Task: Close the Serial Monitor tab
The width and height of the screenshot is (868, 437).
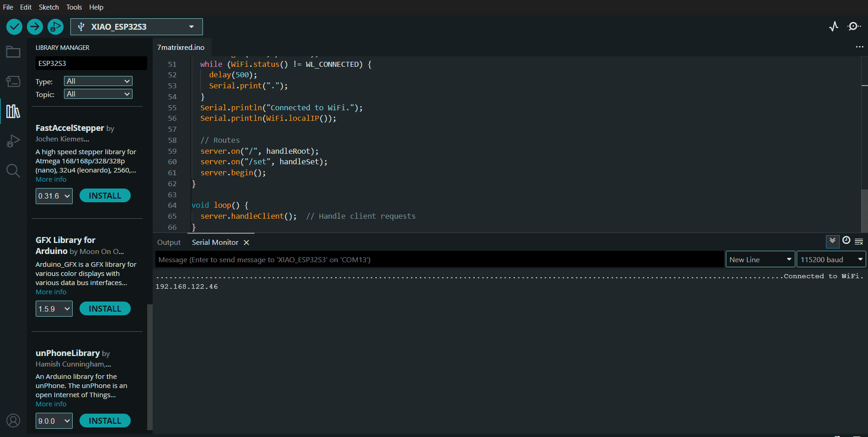Action: [246, 243]
